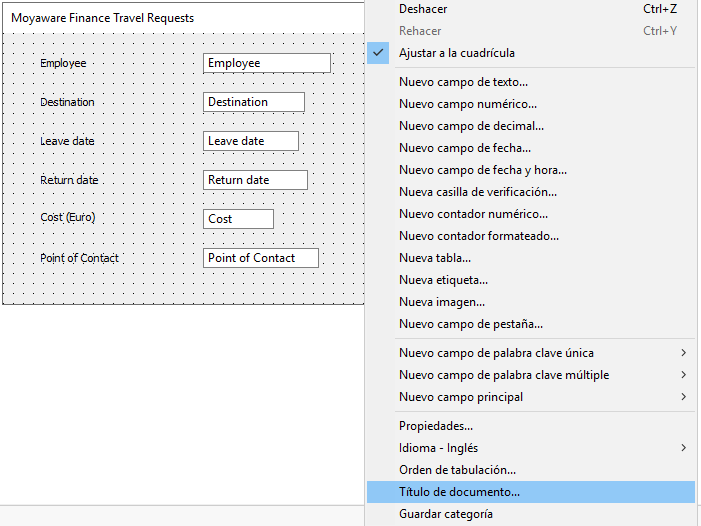Expand Nuevo campo principal submenu
This screenshot has height=526, width=701.
(x=531, y=397)
